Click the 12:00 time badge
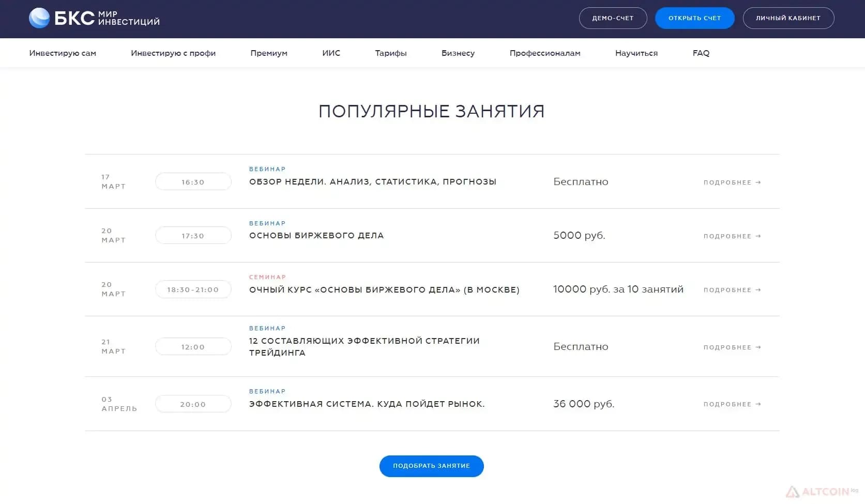The image size is (865, 504). tap(193, 347)
